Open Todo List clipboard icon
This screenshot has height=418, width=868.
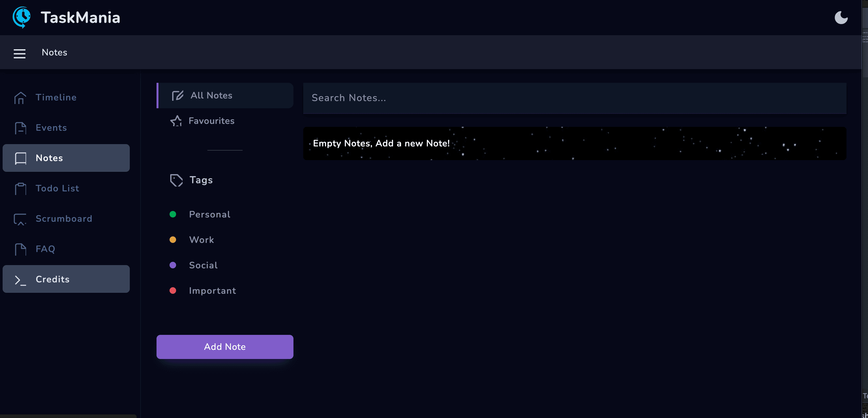[x=21, y=189]
